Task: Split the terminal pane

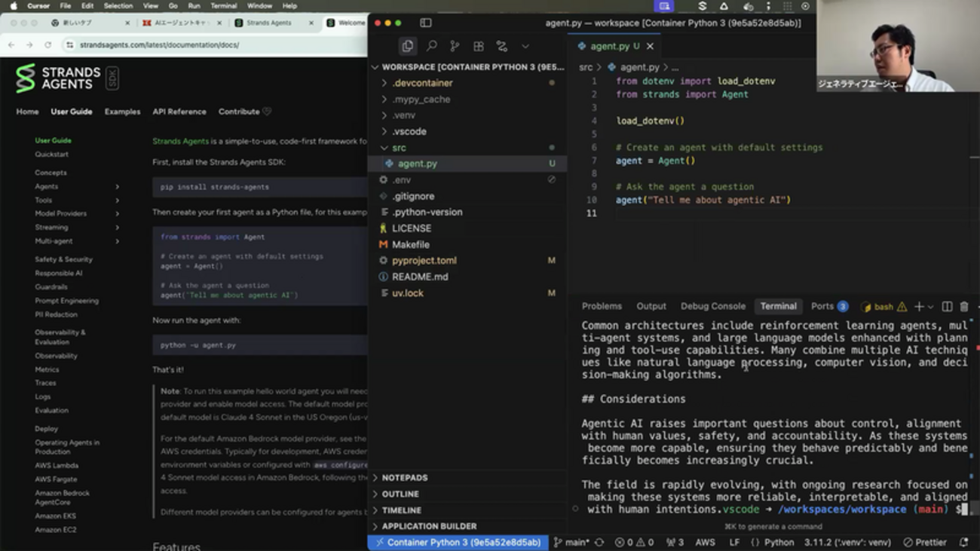Action: pos(947,307)
